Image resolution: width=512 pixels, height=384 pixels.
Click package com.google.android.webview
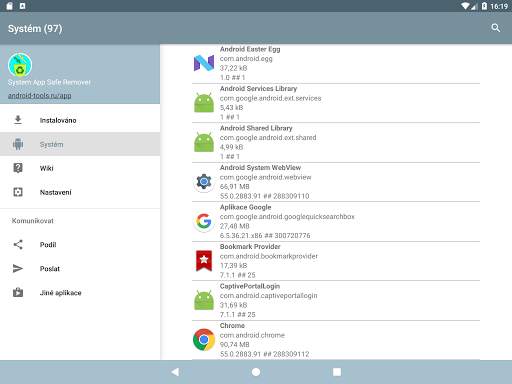click(x=266, y=177)
